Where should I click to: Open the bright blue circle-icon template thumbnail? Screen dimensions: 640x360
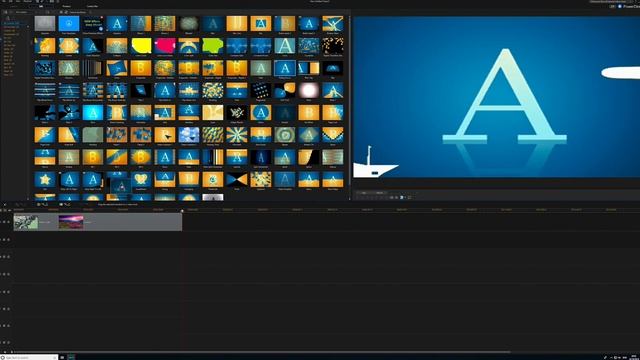pyautogui.click(x=69, y=24)
